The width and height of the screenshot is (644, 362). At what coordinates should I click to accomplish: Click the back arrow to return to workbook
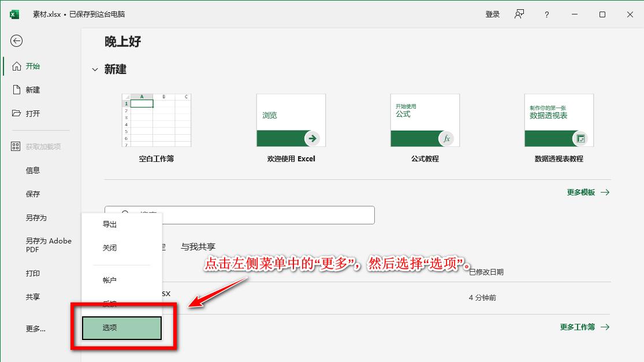pos(16,40)
